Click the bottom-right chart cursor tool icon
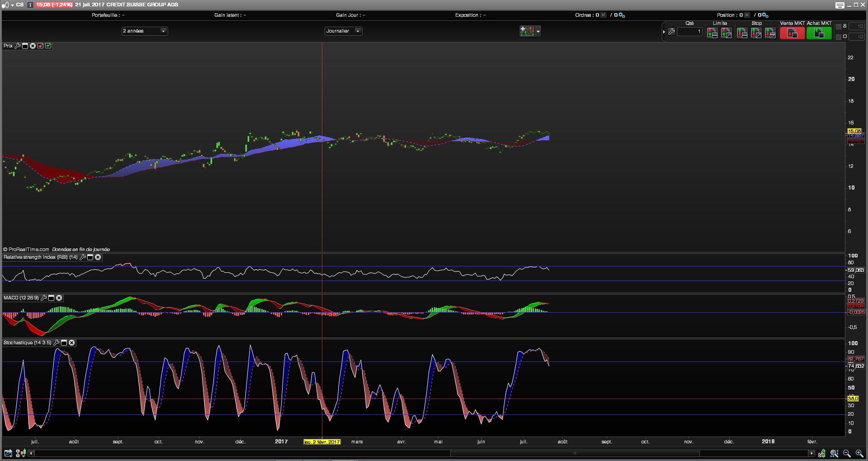868x461 pixels. 822,453
